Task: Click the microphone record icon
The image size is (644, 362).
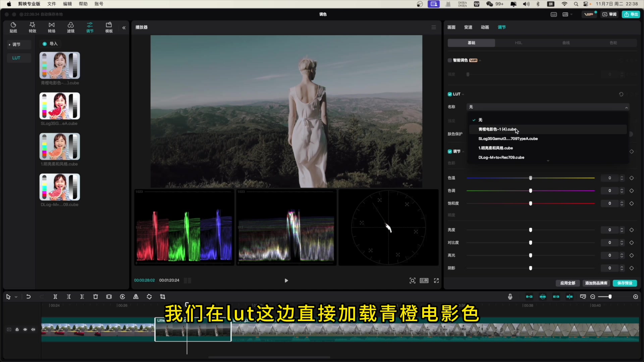Action: pyautogui.click(x=510, y=297)
